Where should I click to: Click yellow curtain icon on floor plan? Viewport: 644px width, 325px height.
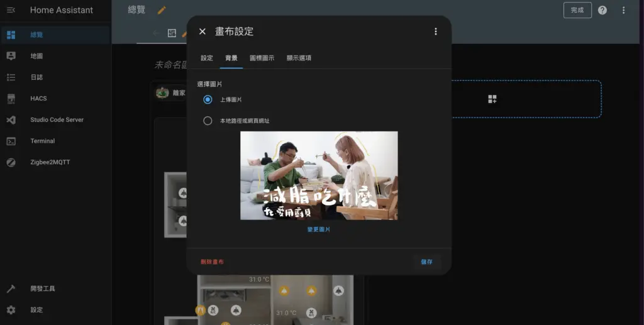[x=201, y=311]
